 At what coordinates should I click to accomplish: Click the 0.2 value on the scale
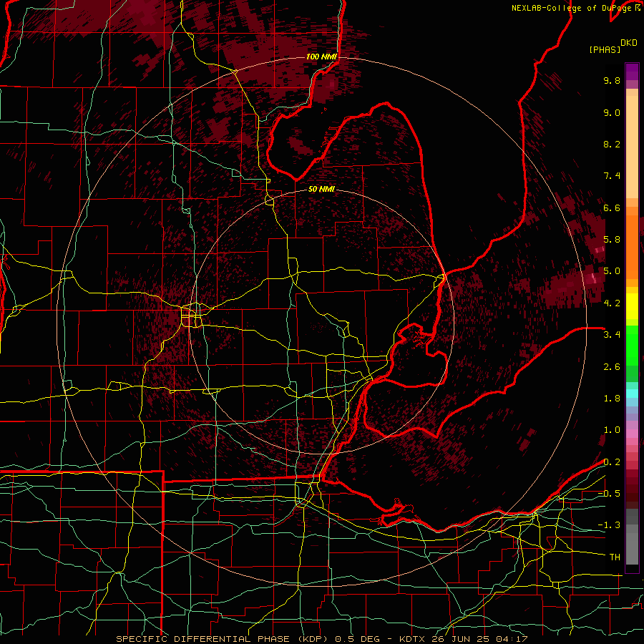[x=612, y=462]
